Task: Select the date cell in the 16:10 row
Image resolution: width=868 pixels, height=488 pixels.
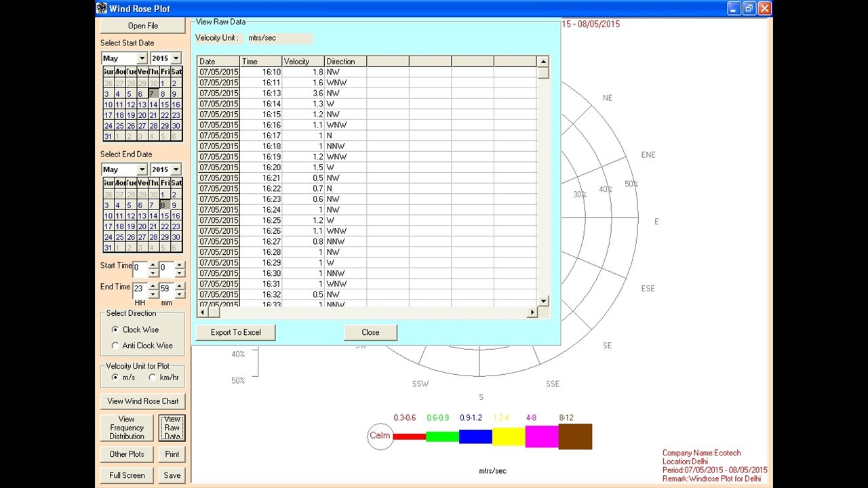Action: point(218,72)
